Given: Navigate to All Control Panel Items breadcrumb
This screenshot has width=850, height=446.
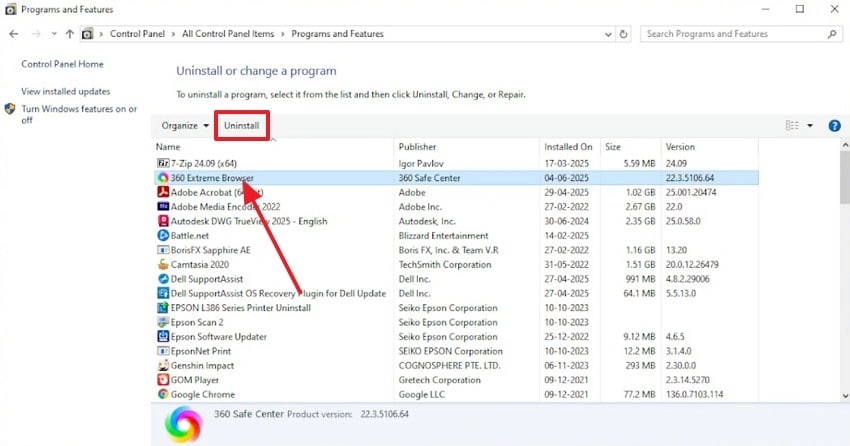Looking at the screenshot, I should point(228,34).
